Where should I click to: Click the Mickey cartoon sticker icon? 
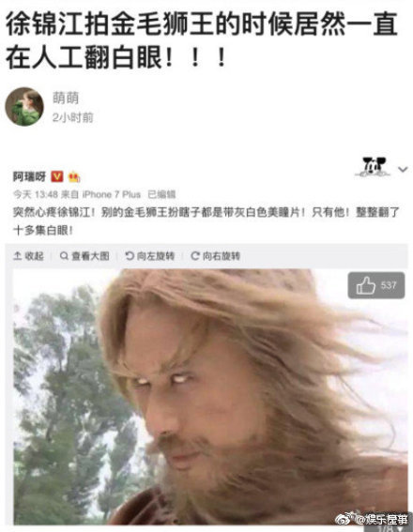pyautogui.click(x=373, y=167)
